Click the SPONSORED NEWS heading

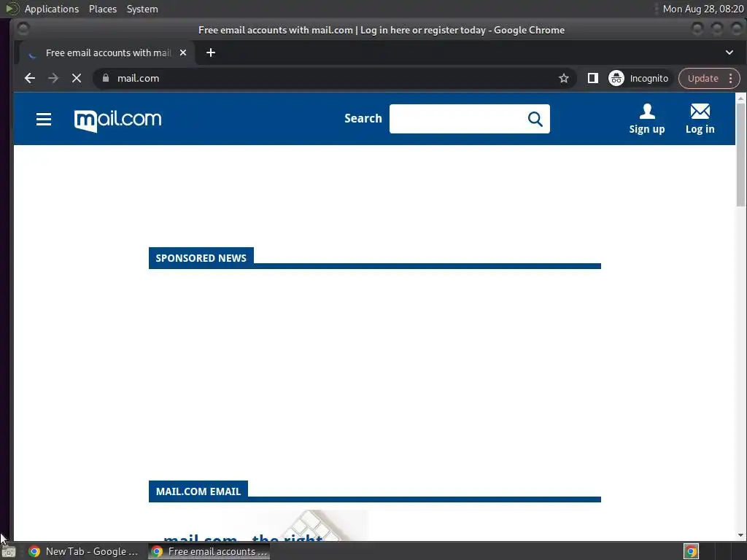pyautogui.click(x=201, y=258)
